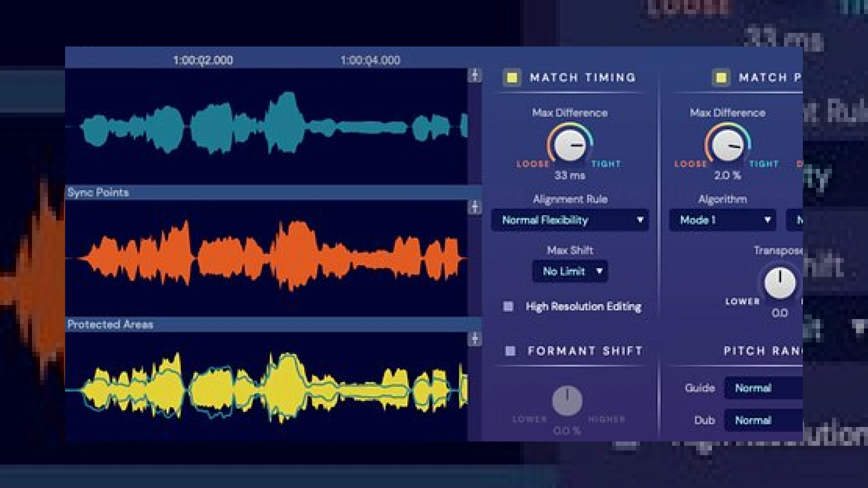The image size is (868, 488).
Task: Click the Dub label in Pitch Range
Action: tap(704, 420)
